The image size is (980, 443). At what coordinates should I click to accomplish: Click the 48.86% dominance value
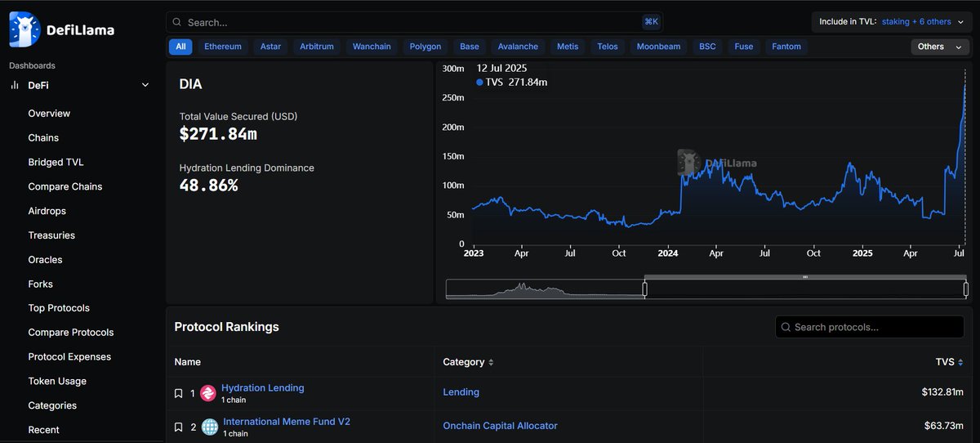(x=208, y=186)
